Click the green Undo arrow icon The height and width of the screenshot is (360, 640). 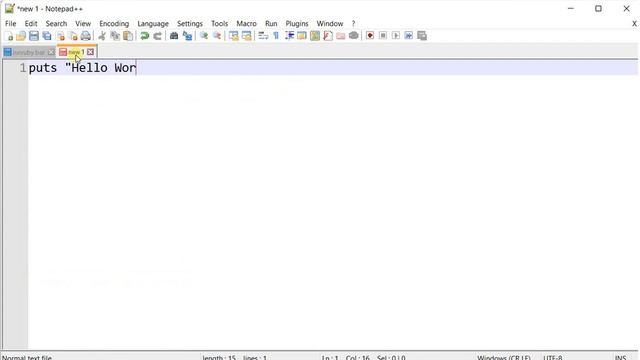(144, 36)
